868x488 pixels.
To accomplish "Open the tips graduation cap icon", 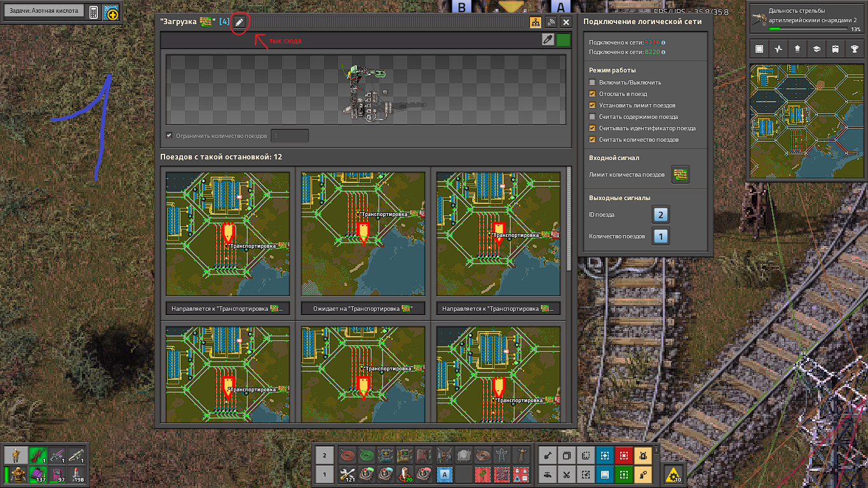I will point(817,49).
